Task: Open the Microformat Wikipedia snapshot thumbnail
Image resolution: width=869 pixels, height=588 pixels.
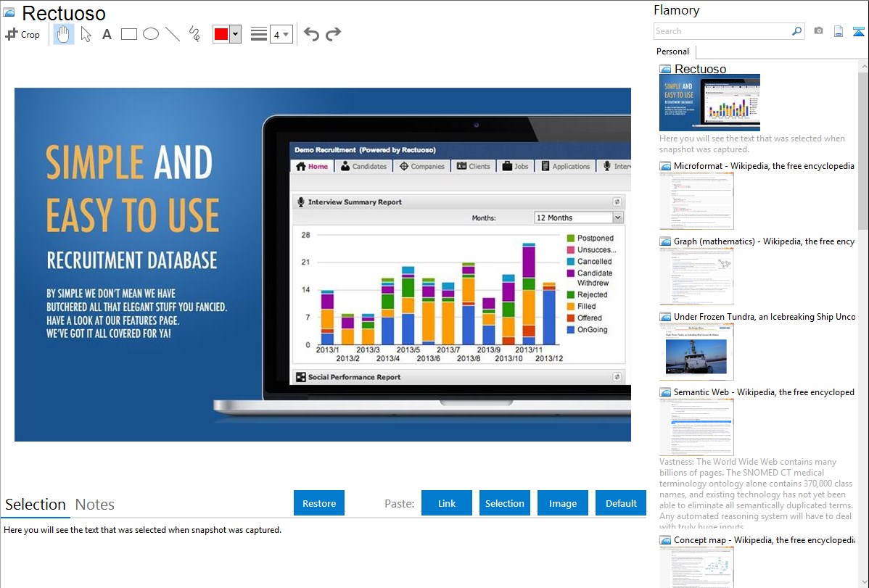Action: coord(696,201)
